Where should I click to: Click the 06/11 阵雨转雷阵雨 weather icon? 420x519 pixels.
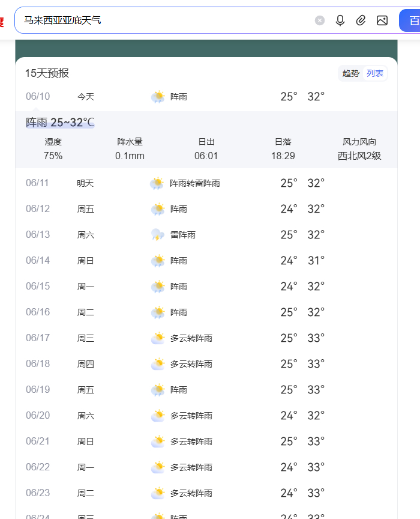tap(157, 183)
